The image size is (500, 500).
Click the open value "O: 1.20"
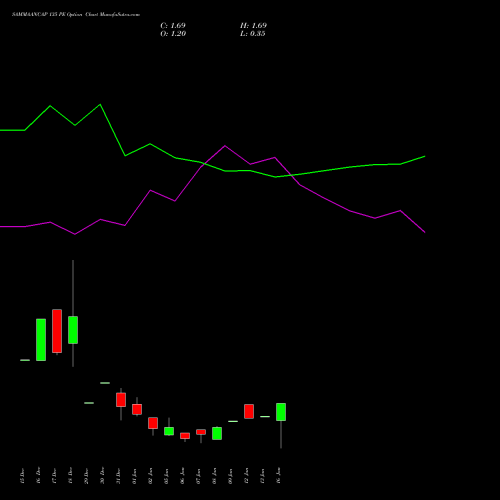point(173,34)
